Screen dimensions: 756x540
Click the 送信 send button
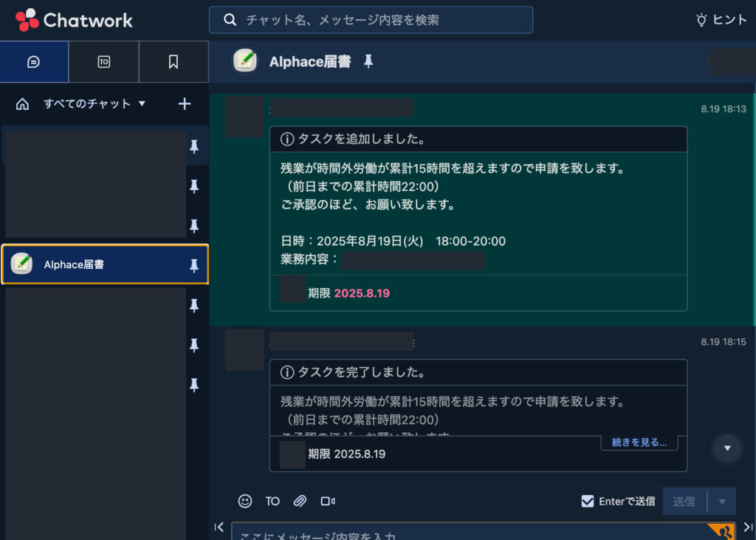pyautogui.click(x=684, y=502)
